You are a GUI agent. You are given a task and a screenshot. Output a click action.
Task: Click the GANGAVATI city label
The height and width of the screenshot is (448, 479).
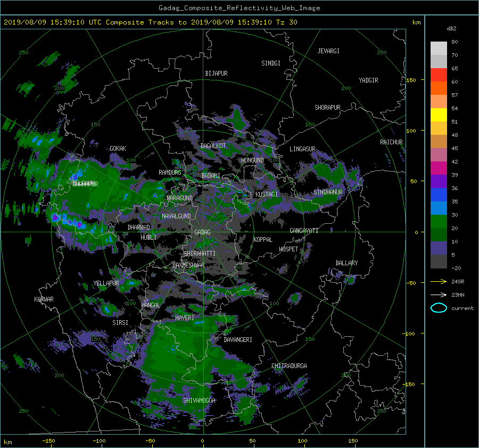pyautogui.click(x=304, y=231)
